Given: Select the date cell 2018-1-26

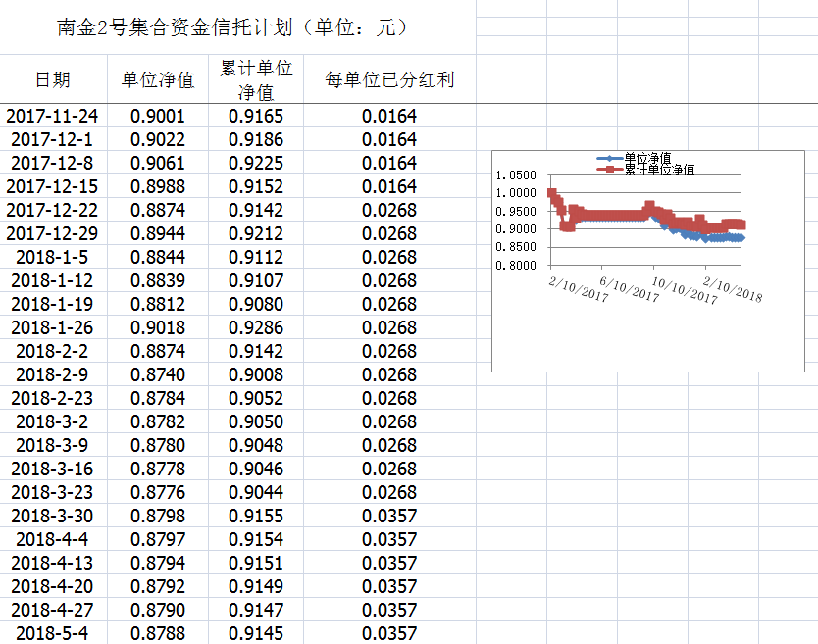Looking at the screenshot, I should tap(52, 327).
